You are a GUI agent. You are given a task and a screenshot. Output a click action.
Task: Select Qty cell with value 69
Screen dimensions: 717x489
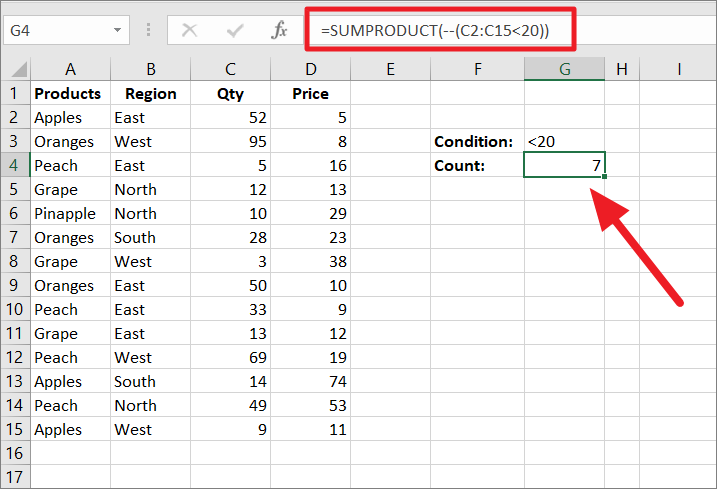(230, 357)
